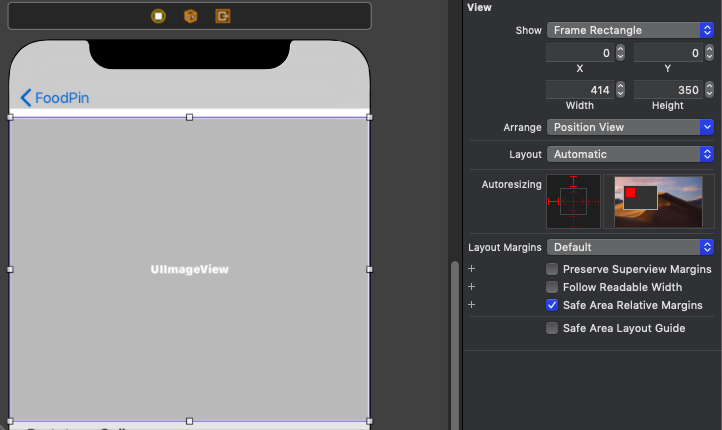Viewport: 722px width, 430px height.
Task: Click plus icon beside Follow Readable Width
Action: (x=471, y=287)
